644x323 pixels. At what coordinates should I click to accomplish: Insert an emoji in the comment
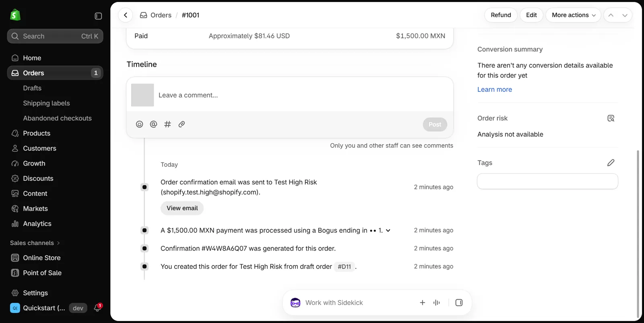pyautogui.click(x=139, y=124)
